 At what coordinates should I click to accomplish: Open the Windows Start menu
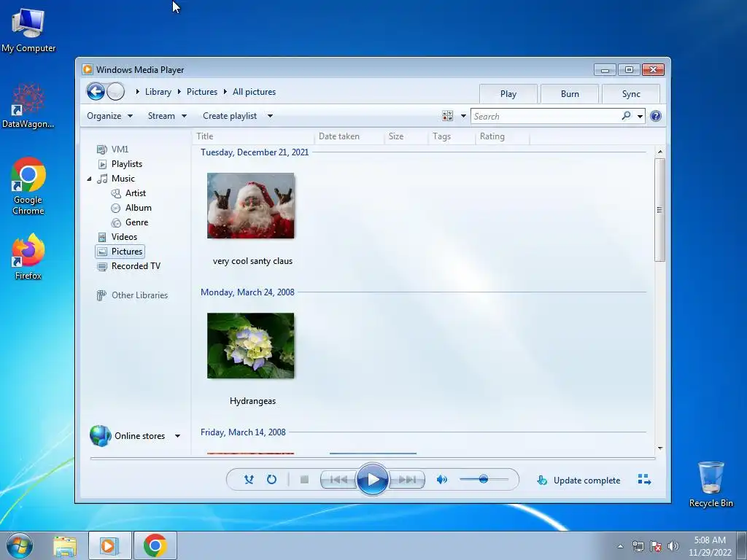pyautogui.click(x=20, y=545)
